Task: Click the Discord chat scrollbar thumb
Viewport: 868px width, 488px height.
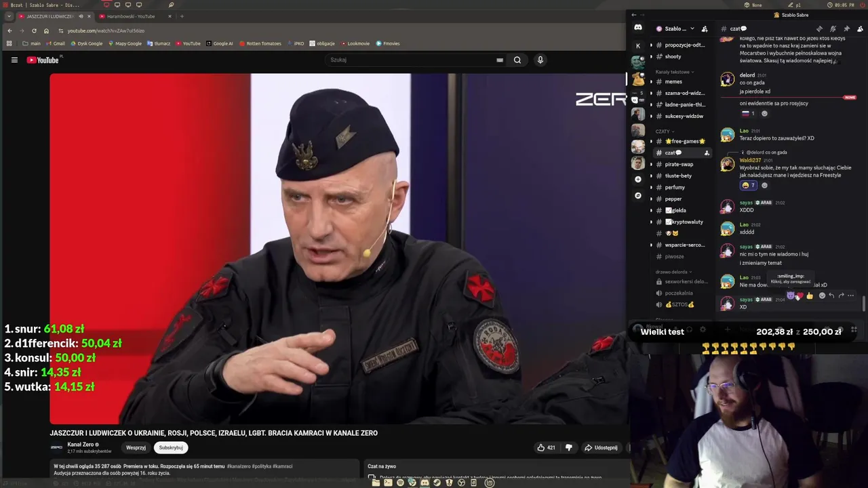Action: click(864, 303)
